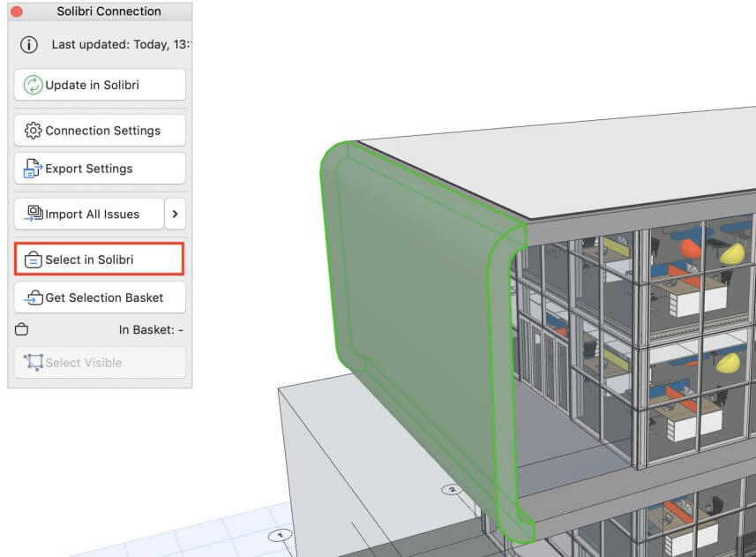Click the green refresh icon on Update in Solibri
Image resolution: width=756 pixels, height=557 pixels.
[34, 85]
